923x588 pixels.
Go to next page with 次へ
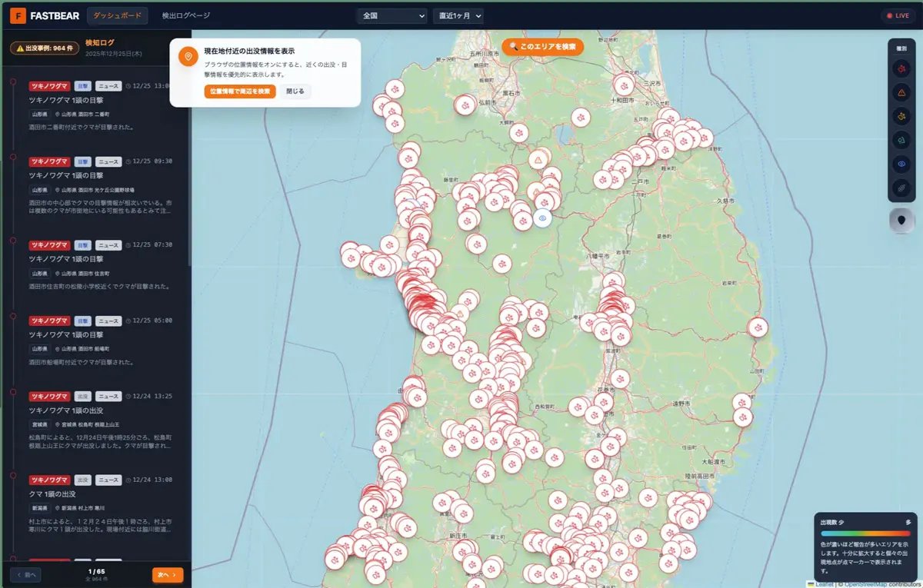167,574
